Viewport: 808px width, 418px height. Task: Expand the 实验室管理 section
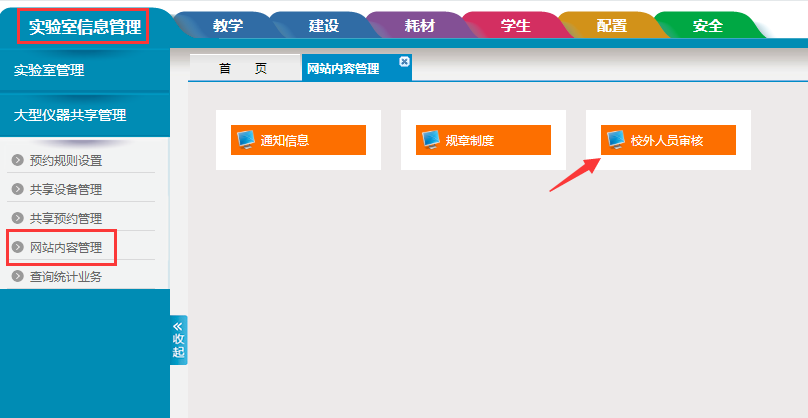(x=85, y=70)
